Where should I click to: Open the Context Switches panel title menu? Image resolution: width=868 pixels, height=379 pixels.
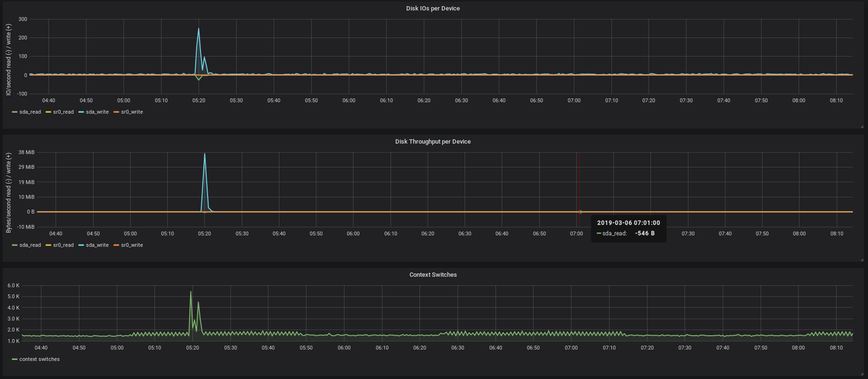click(x=433, y=275)
